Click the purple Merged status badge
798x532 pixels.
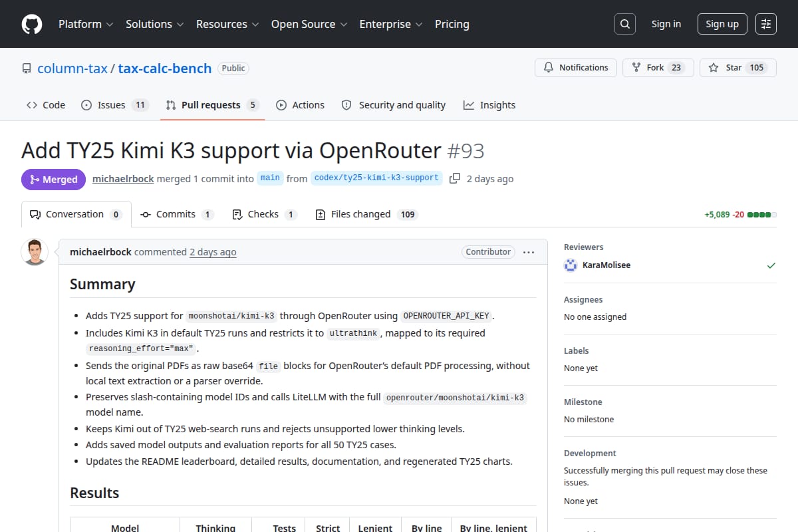click(x=54, y=180)
